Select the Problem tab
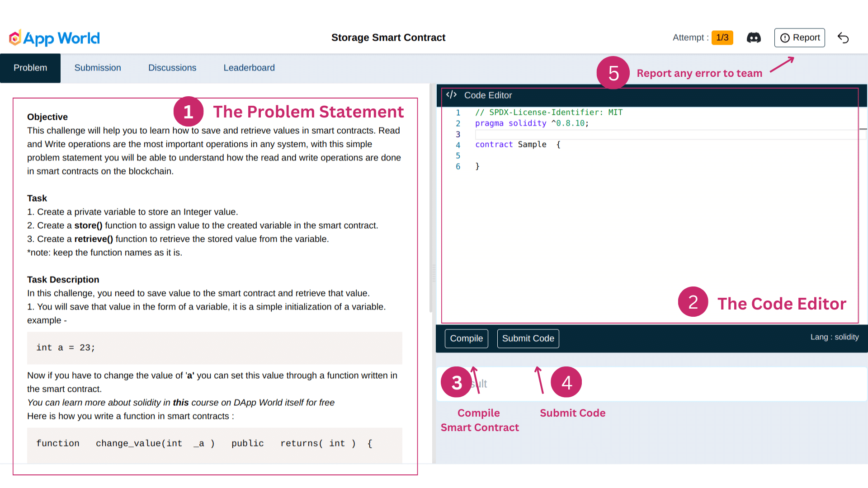 click(30, 68)
